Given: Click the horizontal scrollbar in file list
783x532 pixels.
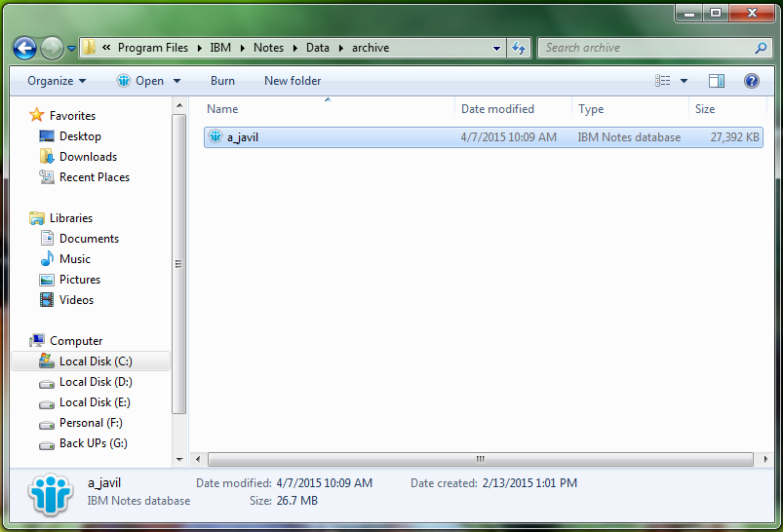Looking at the screenshot, I should click(480, 459).
